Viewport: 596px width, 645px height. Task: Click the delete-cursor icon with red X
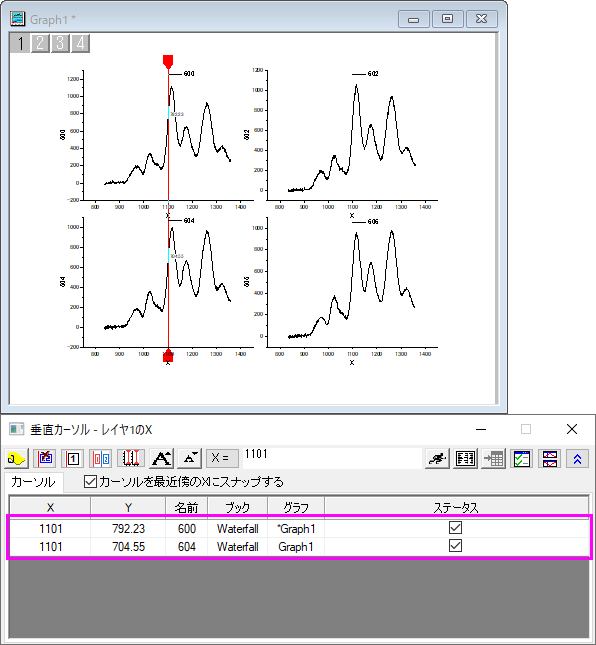tap(44, 458)
